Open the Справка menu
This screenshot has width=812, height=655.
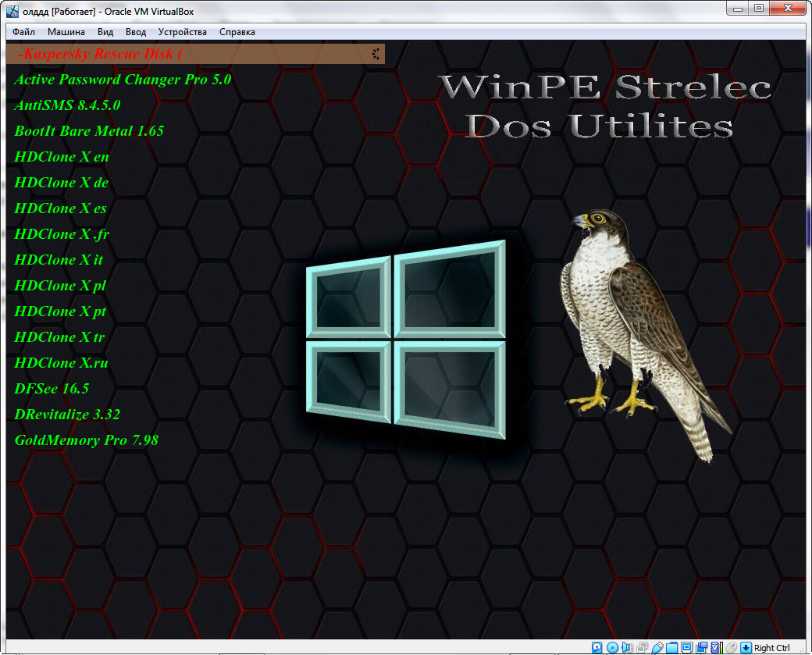point(237,32)
